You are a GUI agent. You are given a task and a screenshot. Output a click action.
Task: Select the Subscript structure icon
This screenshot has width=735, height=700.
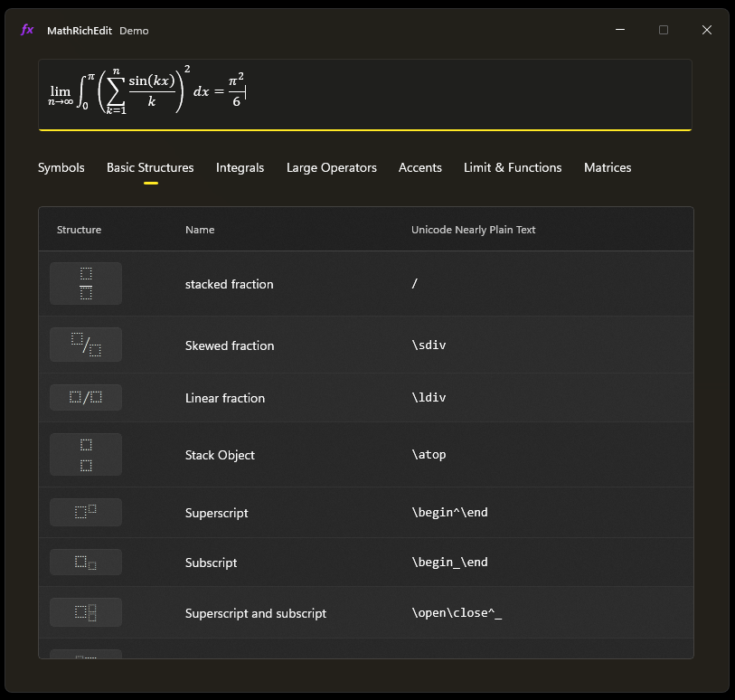(85, 562)
